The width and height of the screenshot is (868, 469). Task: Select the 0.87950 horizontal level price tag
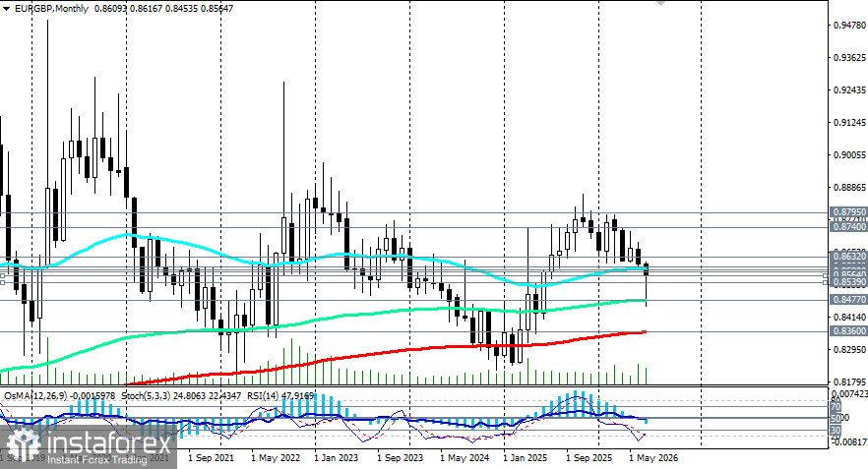tap(849, 212)
